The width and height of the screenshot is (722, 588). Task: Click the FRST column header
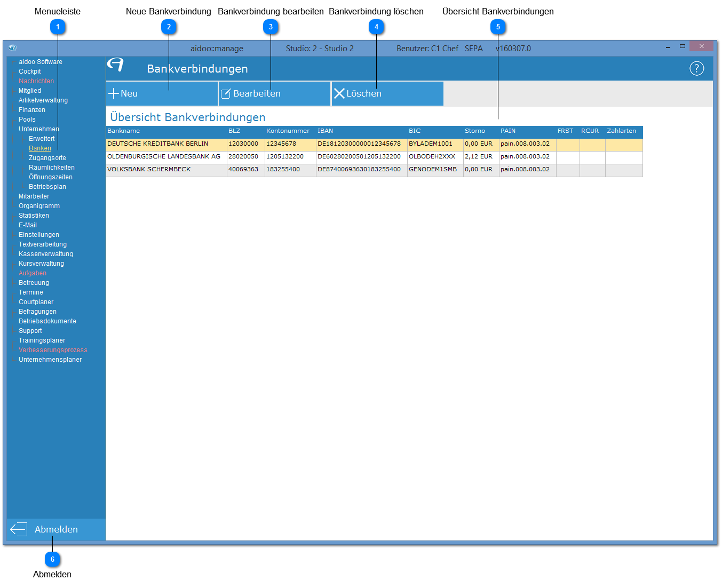pos(568,131)
